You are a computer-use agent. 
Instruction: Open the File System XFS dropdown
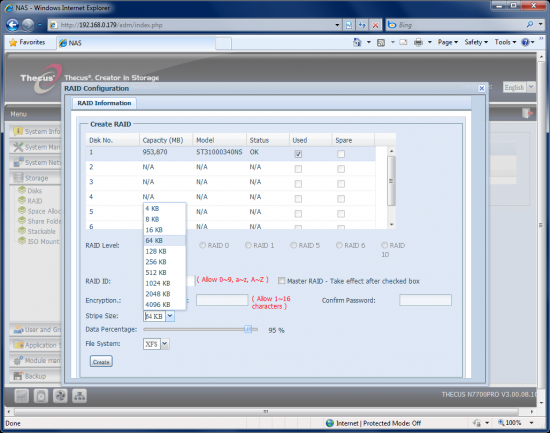tap(165, 344)
